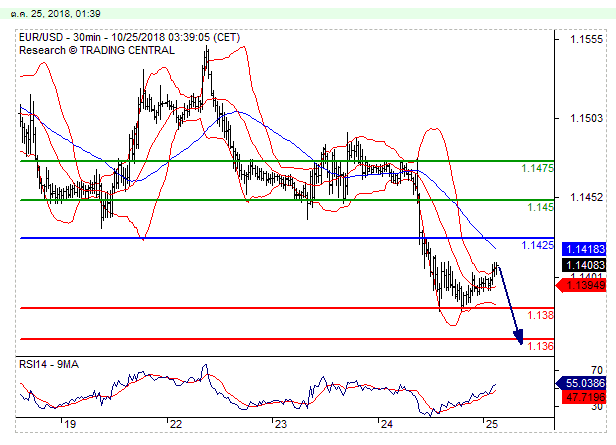Click the y-axis value 1.1452

(586, 197)
